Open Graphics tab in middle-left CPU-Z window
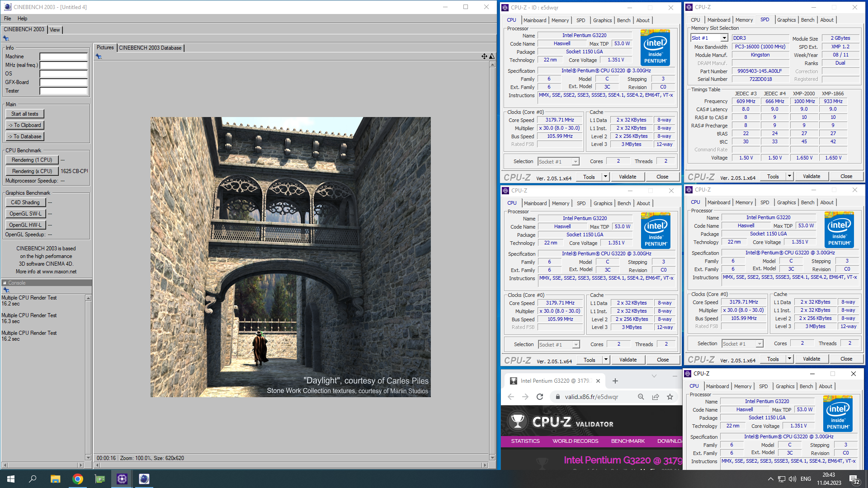This screenshot has height=488, width=868. click(x=603, y=203)
